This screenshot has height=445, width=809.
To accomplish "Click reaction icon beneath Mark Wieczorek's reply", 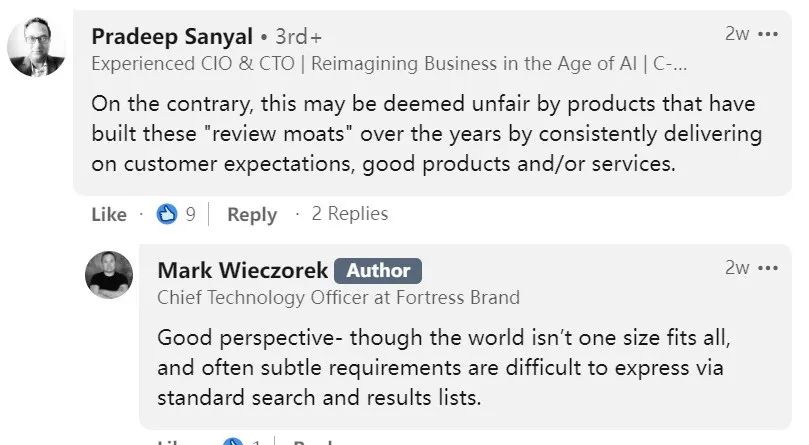I will coord(232,441).
